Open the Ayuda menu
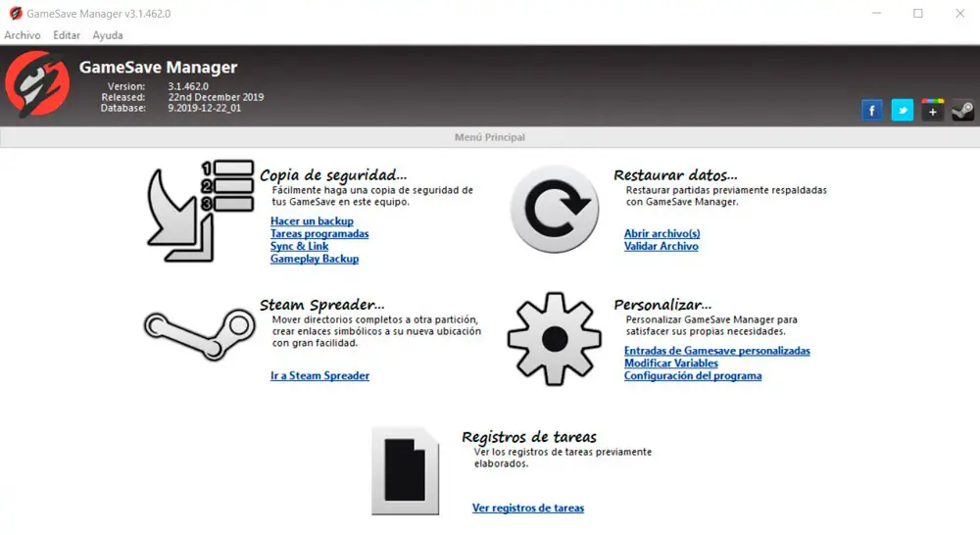Image resolution: width=980 pixels, height=535 pixels. [108, 35]
